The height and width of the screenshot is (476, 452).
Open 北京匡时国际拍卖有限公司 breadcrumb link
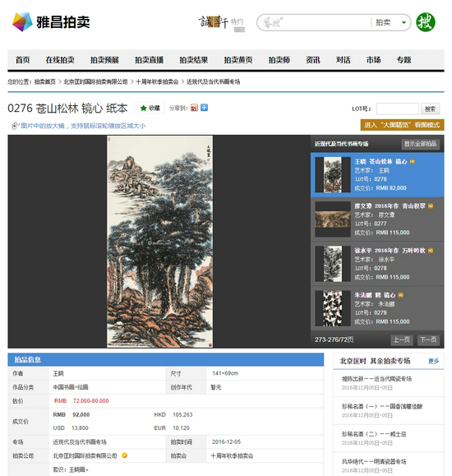(95, 81)
